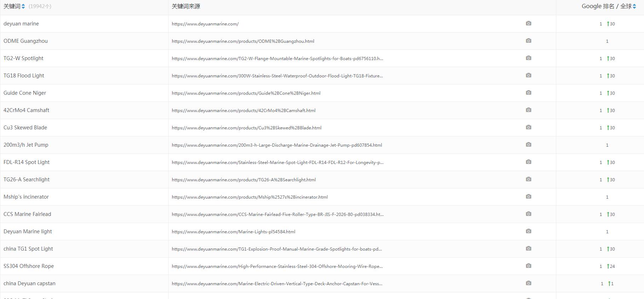The width and height of the screenshot is (644, 299).
Task: Open camera icon for Mship's incinerator row
Action: pyautogui.click(x=528, y=197)
